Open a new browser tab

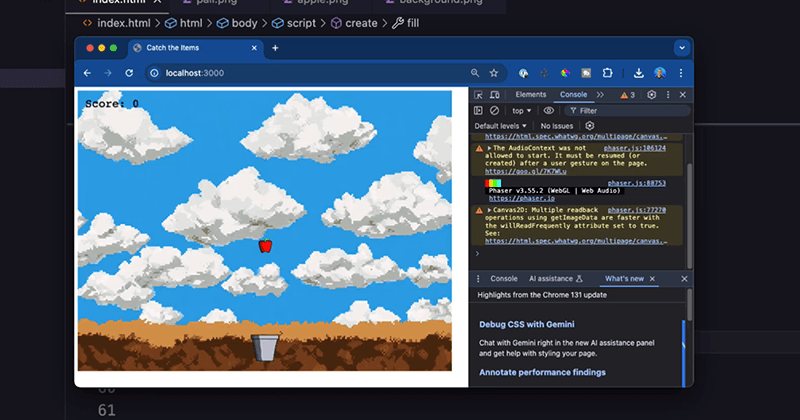pos(275,48)
